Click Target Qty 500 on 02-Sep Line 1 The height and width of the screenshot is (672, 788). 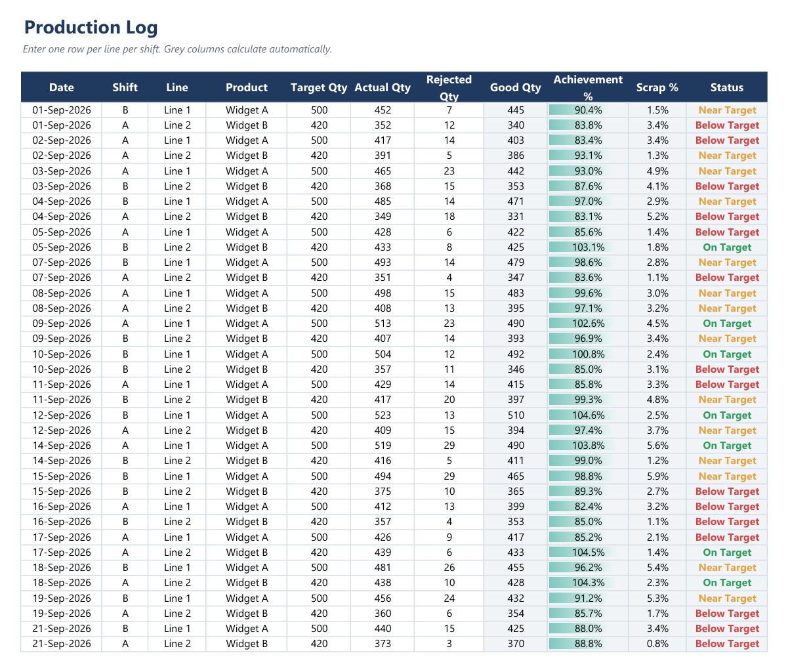point(319,140)
